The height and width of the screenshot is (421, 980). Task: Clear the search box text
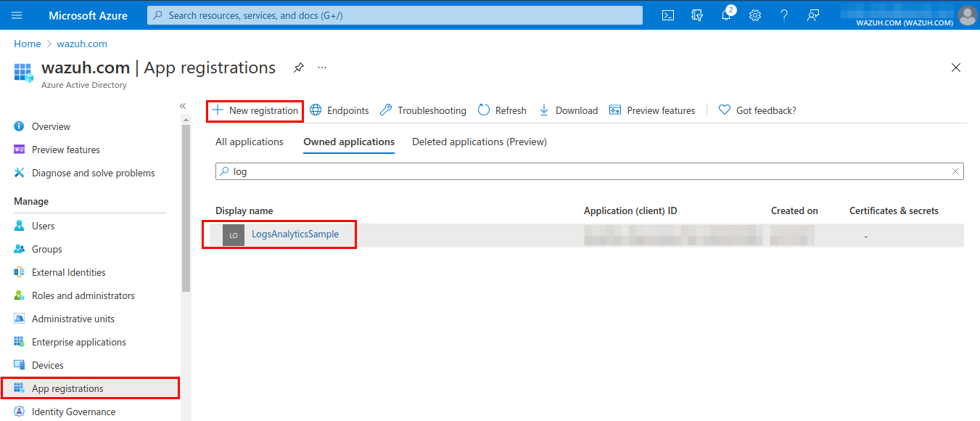tap(955, 171)
